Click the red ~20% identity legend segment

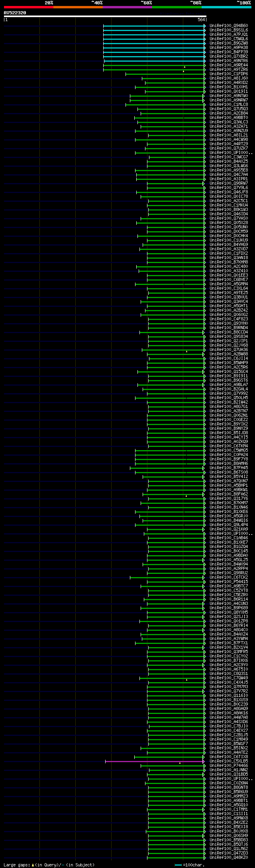point(29,7)
